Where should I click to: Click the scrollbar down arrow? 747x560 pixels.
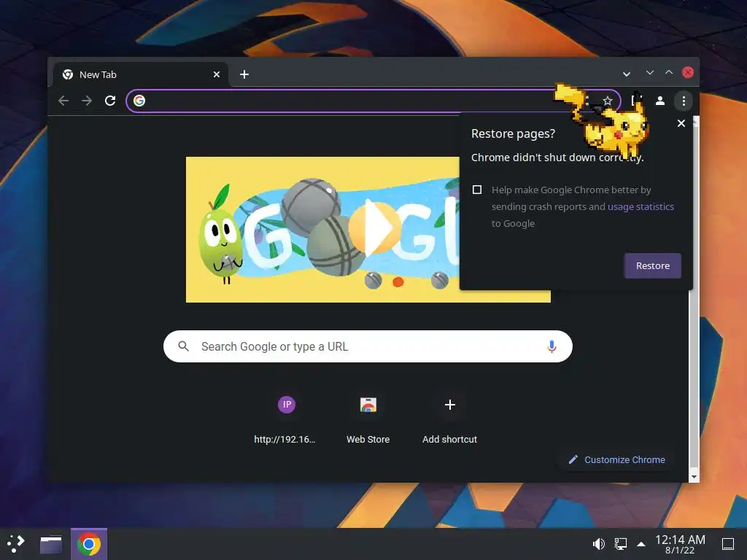(694, 477)
